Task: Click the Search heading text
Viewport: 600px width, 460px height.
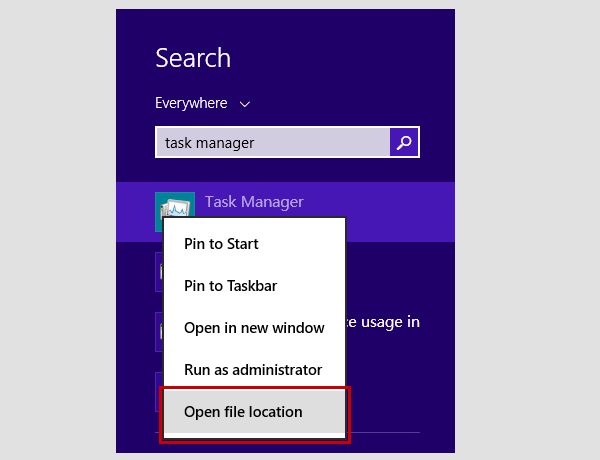Action: 193,58
